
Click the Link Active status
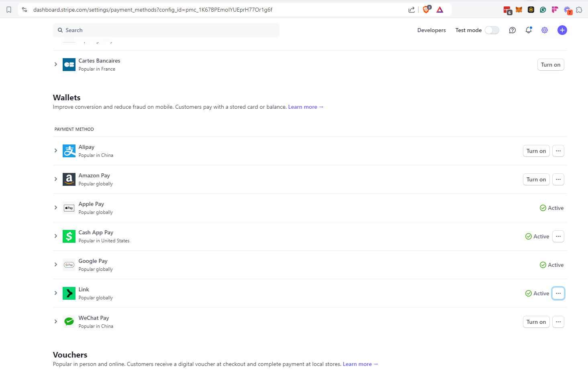[x=537, y=293]
